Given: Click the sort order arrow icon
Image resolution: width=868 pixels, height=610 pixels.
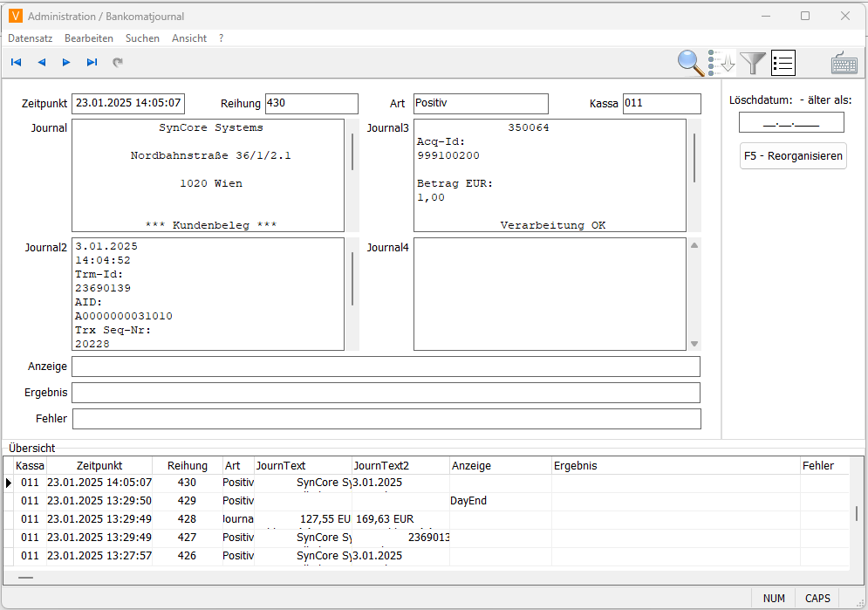Looking at the screenshot, I should click(x=722, y=62).
